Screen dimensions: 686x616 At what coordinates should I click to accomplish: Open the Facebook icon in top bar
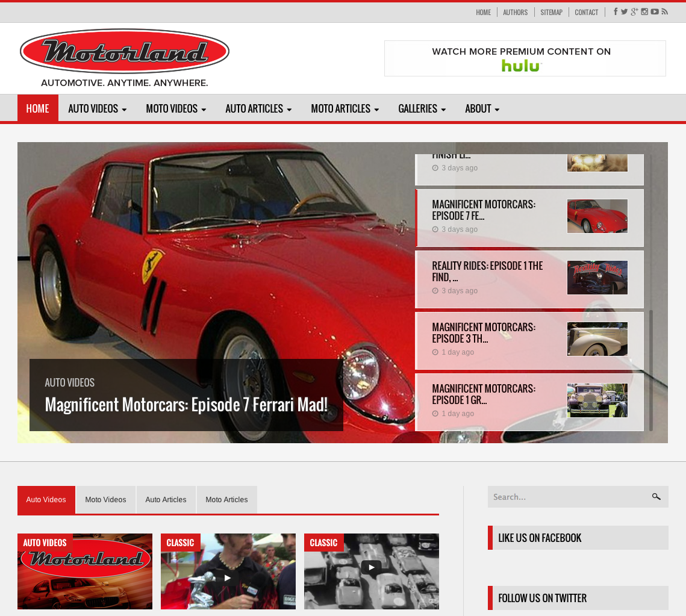tap(615, 12)
